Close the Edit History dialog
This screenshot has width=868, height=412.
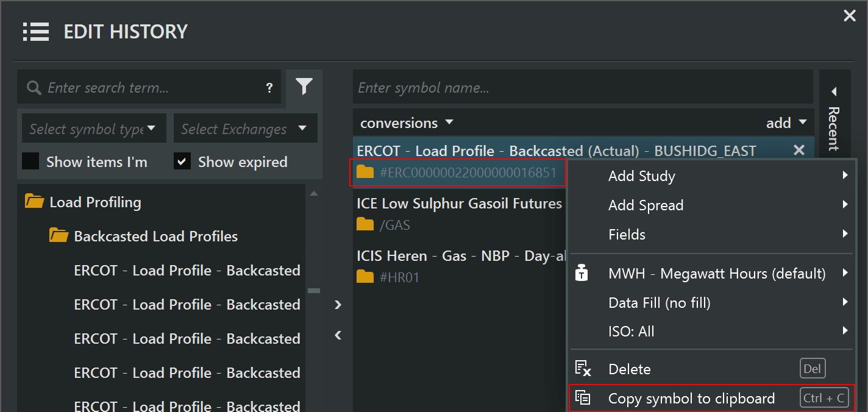coord(849,16)
